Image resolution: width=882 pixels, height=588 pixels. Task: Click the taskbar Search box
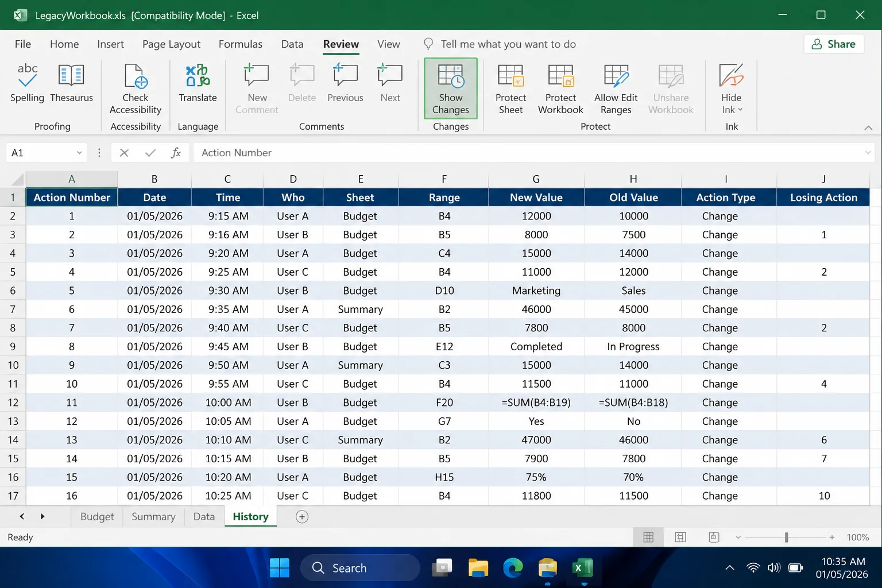(359, 568)
